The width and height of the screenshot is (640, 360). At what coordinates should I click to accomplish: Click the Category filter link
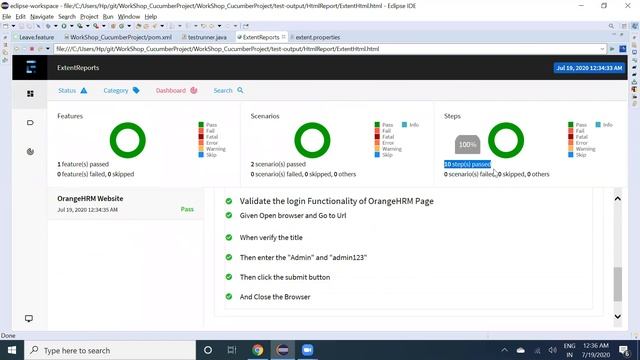tap(121, 91)
